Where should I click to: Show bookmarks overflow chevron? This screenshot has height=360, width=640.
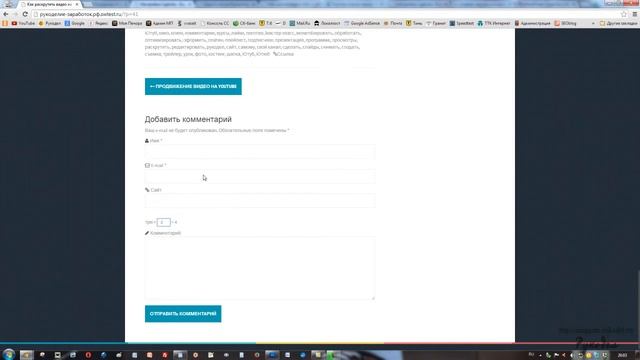593,23
